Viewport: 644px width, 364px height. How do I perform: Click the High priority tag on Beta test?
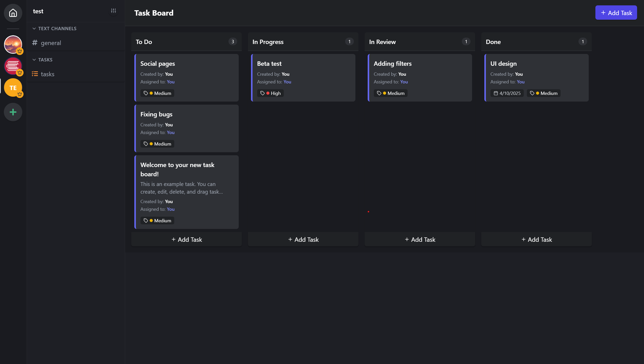270,93
